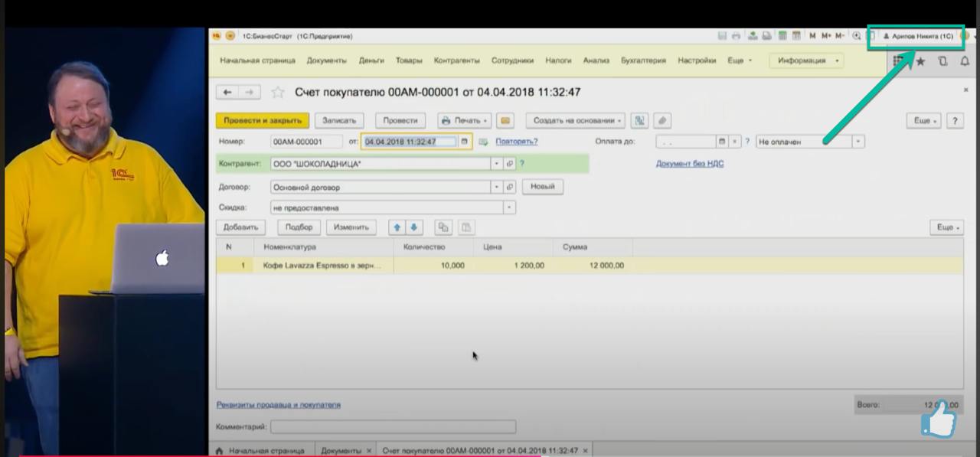Screen dimensions: 980x457
Task: Click the help question mark button
Action: [955, 120]
